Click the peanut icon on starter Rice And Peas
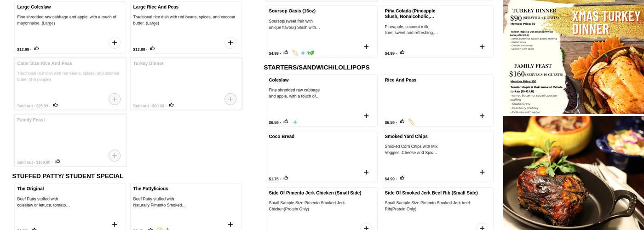Viewport: 644px width, 230px height. (411, 122)
